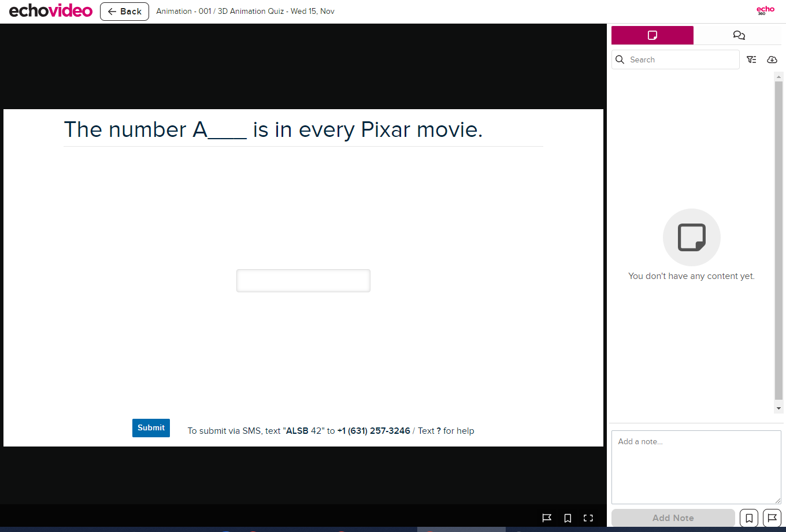Click the Add Note button

[x=673, y=518]
